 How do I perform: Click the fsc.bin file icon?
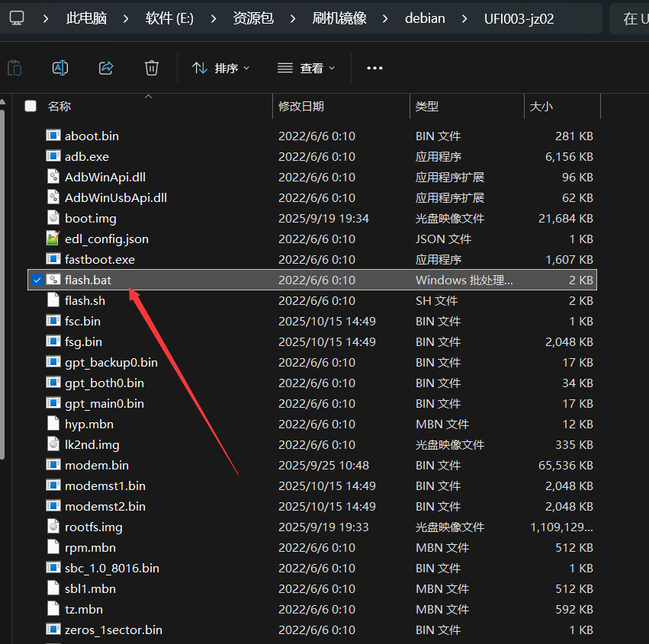(53, 321)
